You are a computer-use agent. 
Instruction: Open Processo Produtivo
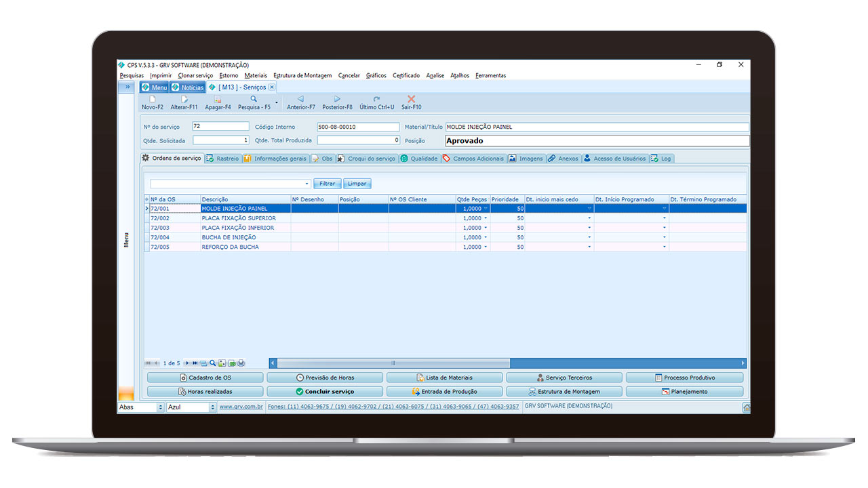684,378
